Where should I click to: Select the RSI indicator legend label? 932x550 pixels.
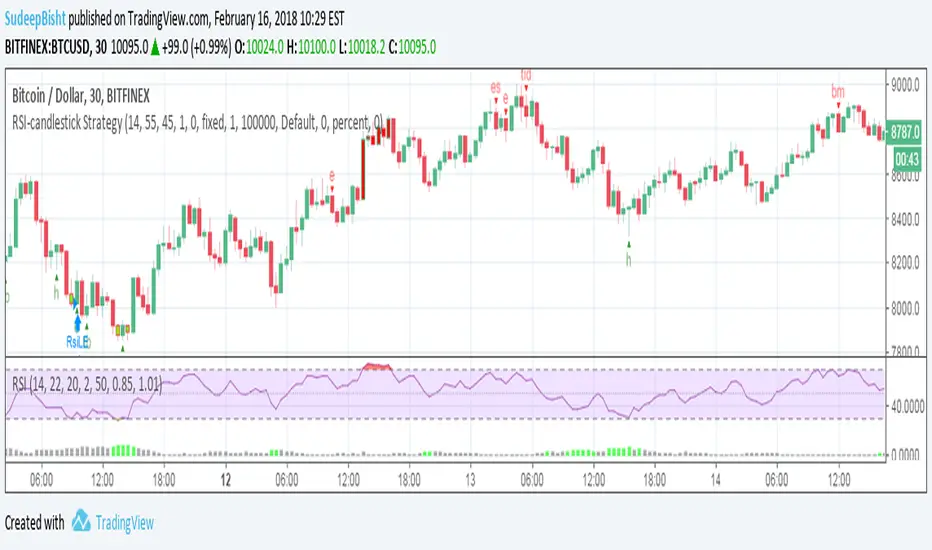click(x=87, y=385)
